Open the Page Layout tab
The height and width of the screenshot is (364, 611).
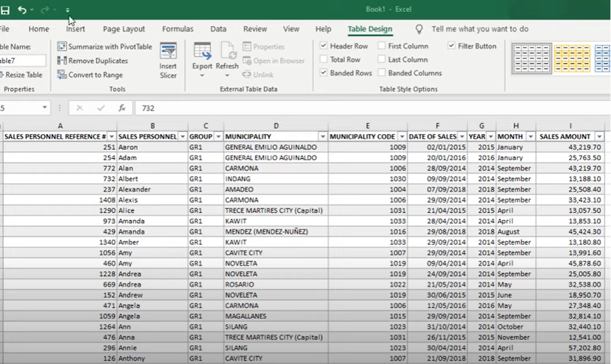click(x=124, y=29)
